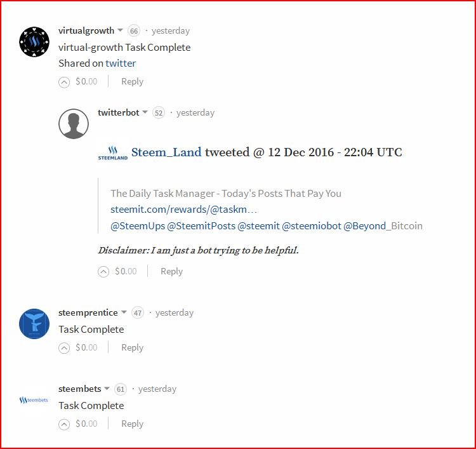Open the steemit.com/rewards/@taskm link
This screenshot has width=476, height=449.
click(183, 210)
